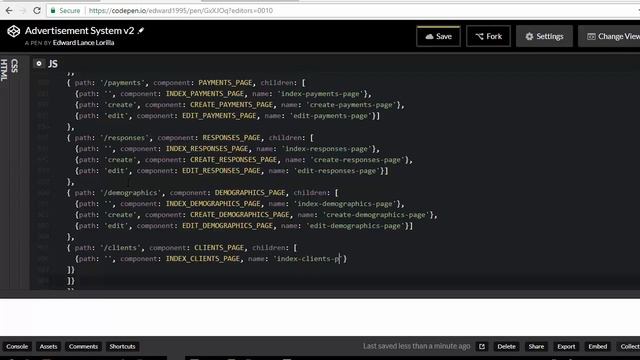Place cursor on '/payments' path line
This screenshot has height=360, width=640.
coord(186,83)
